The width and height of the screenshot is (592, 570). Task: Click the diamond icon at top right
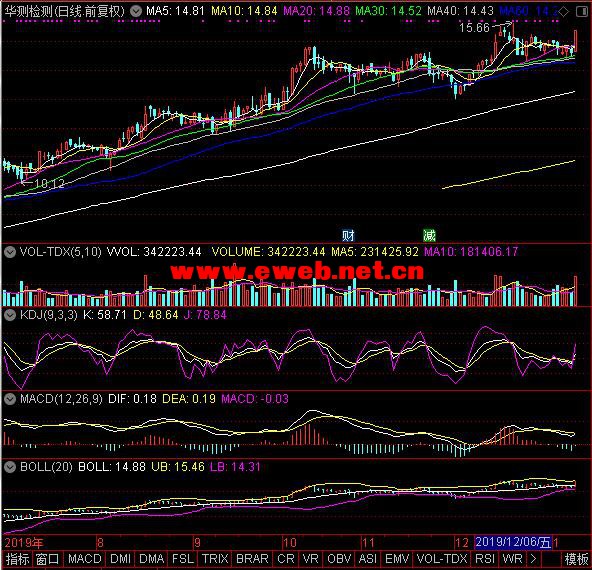[x=563, y=12]
